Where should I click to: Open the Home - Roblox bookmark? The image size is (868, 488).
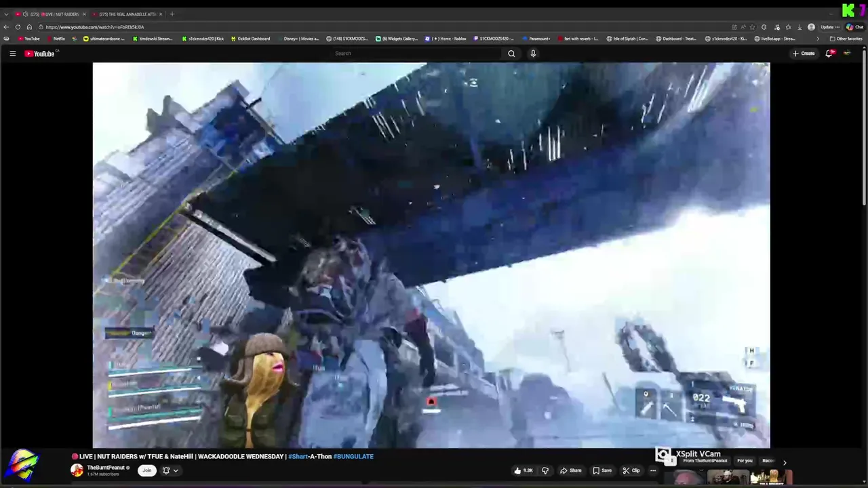tap(446, 39)
